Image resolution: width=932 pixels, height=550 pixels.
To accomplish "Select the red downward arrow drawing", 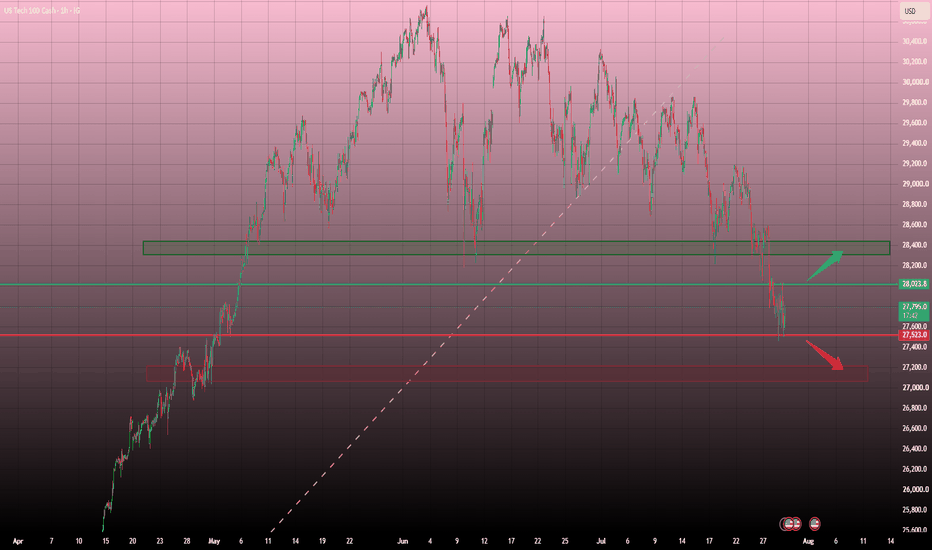I will pyautogui.click(x=825, y=354).
